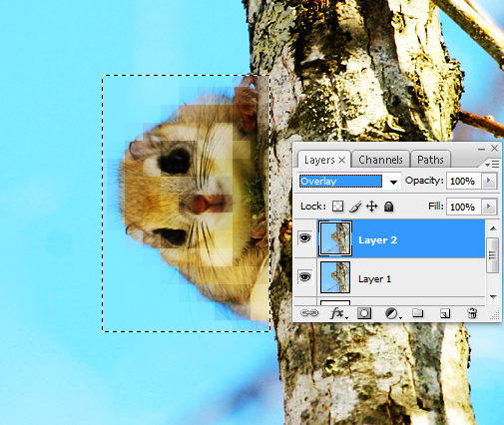Hide Layer 1 with its eye icon

(304, 276)
